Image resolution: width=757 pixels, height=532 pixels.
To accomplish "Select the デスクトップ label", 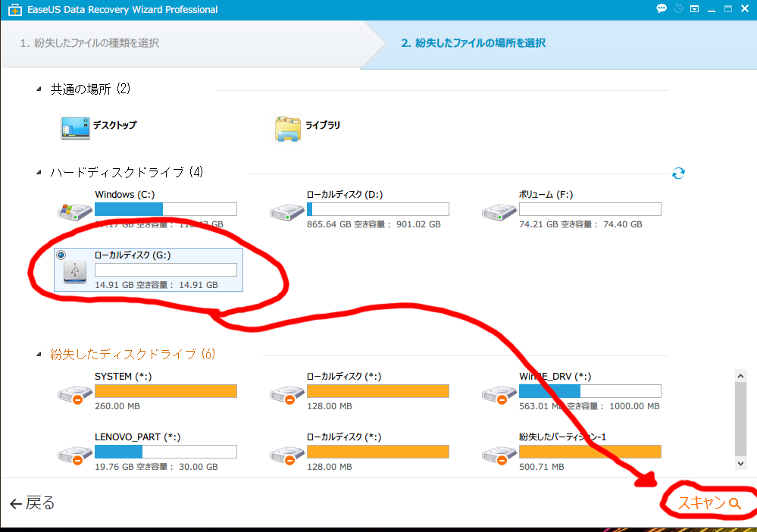I will coord(115,125).
